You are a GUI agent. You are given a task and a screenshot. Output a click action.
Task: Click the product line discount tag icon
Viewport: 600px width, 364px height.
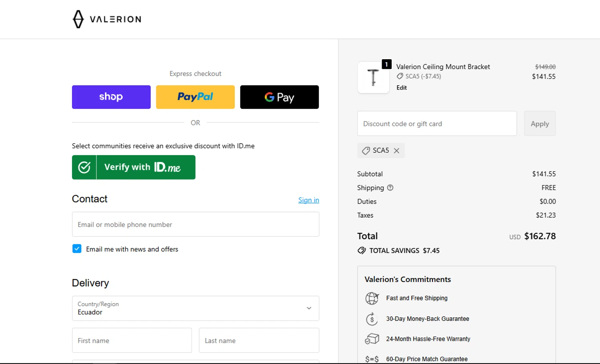click(x=400, y=76)
